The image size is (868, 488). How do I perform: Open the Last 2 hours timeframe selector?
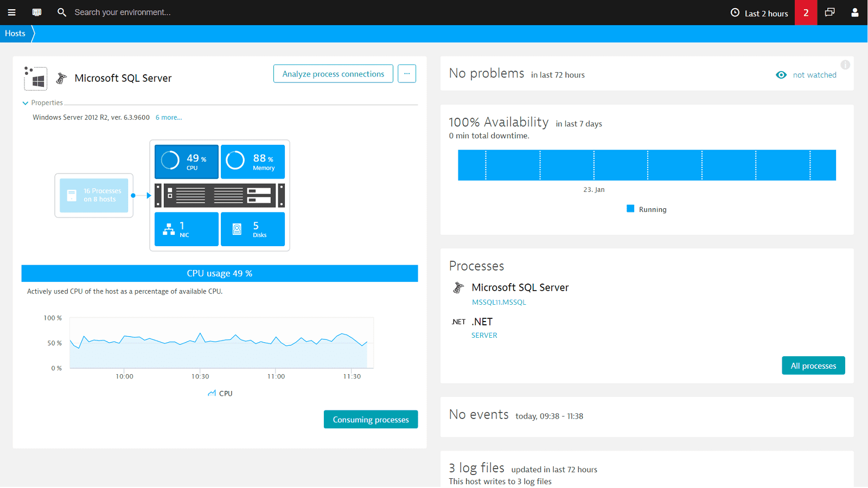point(759,13)
